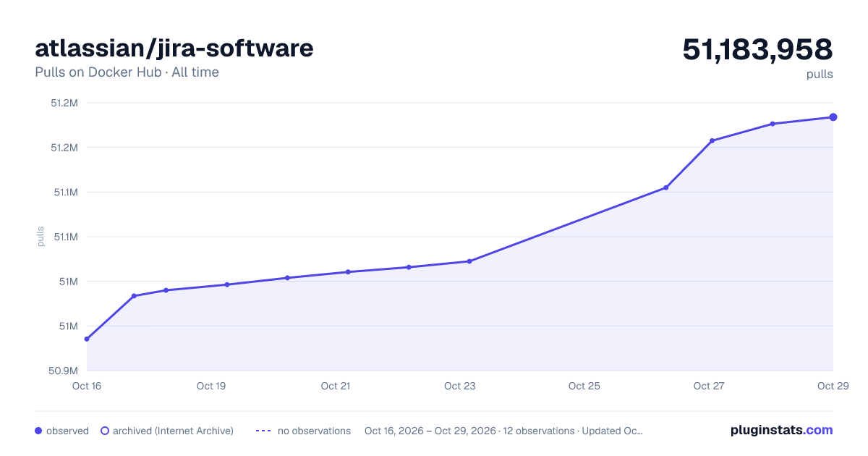Click the archived (Internet Archive) legend circle

[104, 431]
